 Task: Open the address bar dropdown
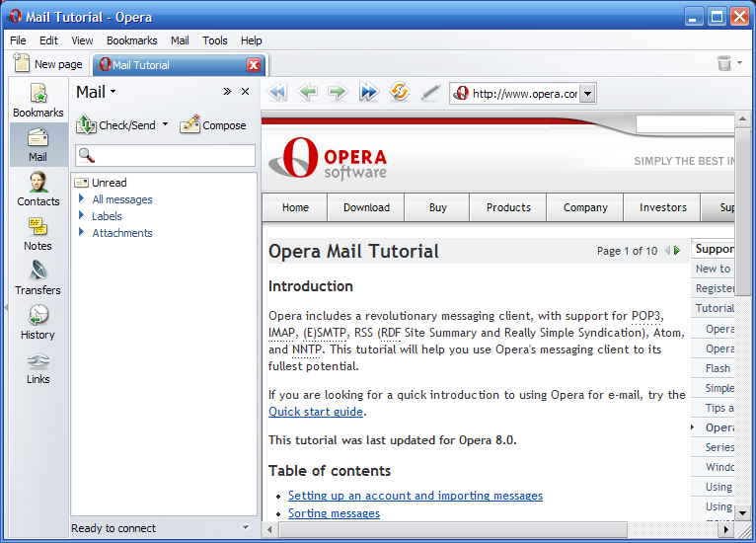coord(588,94)
